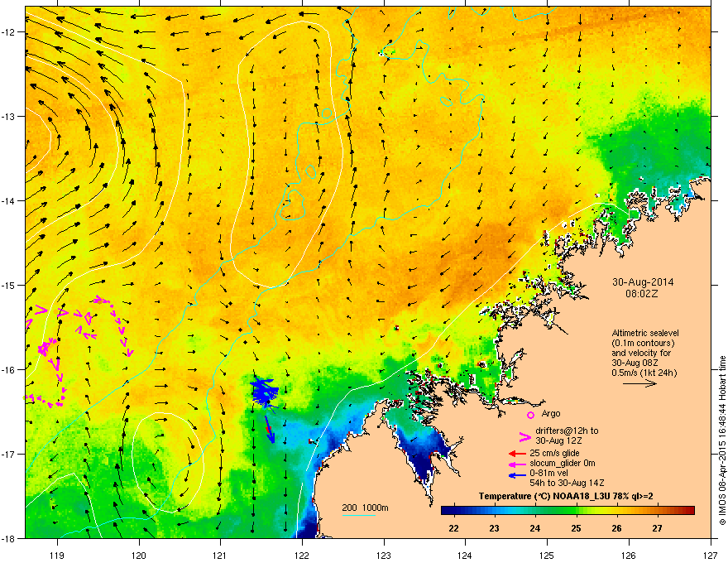
Task: Click longitude axis label 119
Action: (57, 555)
